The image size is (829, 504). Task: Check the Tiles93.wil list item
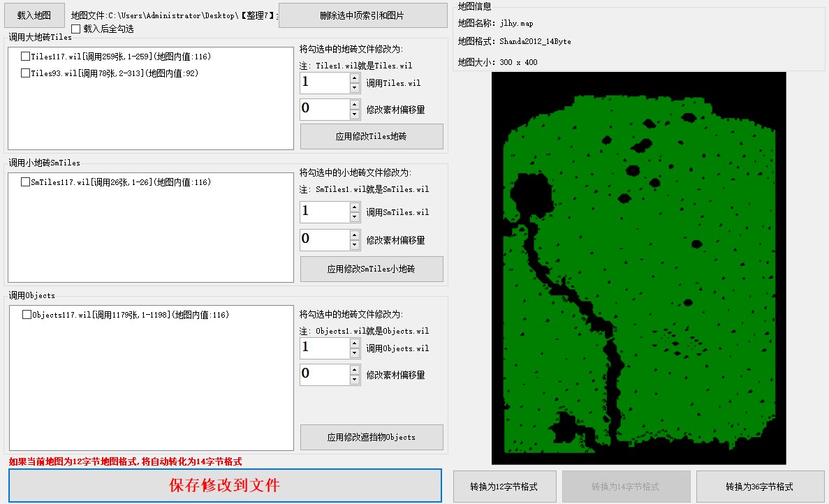tap(26, 73)
